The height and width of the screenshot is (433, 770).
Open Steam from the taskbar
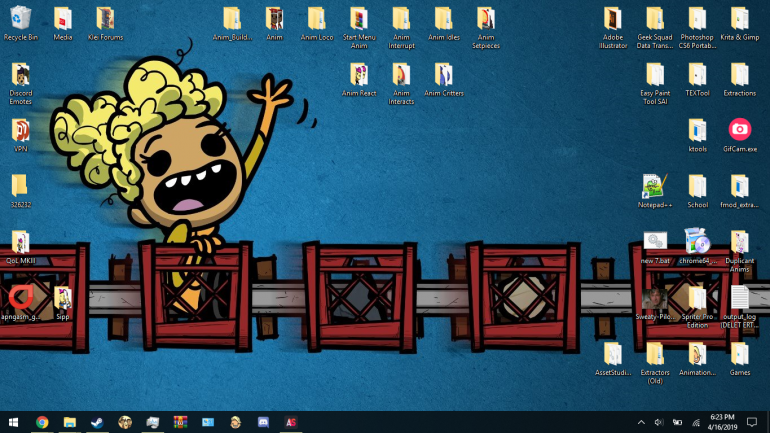(x=97, y=422)
